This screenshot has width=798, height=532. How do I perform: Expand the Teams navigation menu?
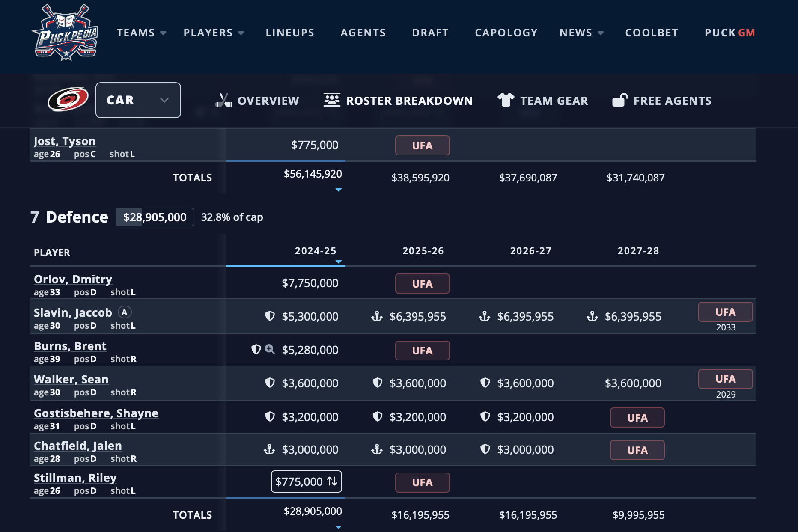pos(141,33)
